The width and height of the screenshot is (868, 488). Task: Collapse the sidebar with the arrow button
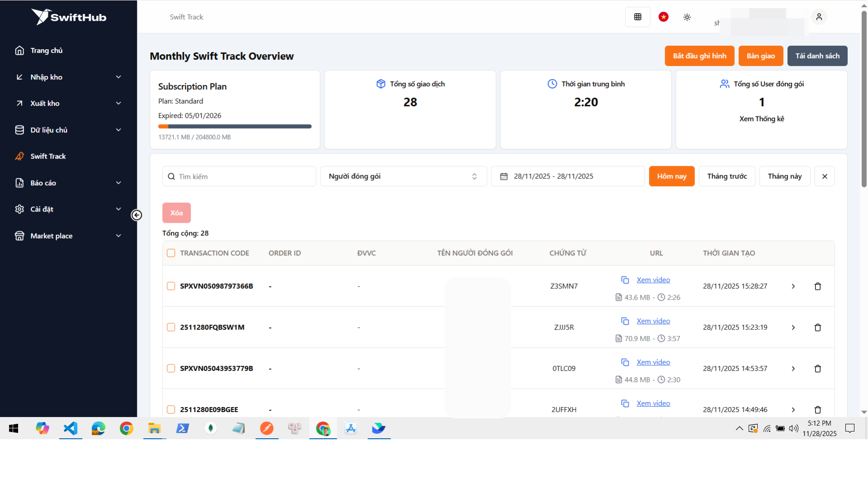coord(137,215)
